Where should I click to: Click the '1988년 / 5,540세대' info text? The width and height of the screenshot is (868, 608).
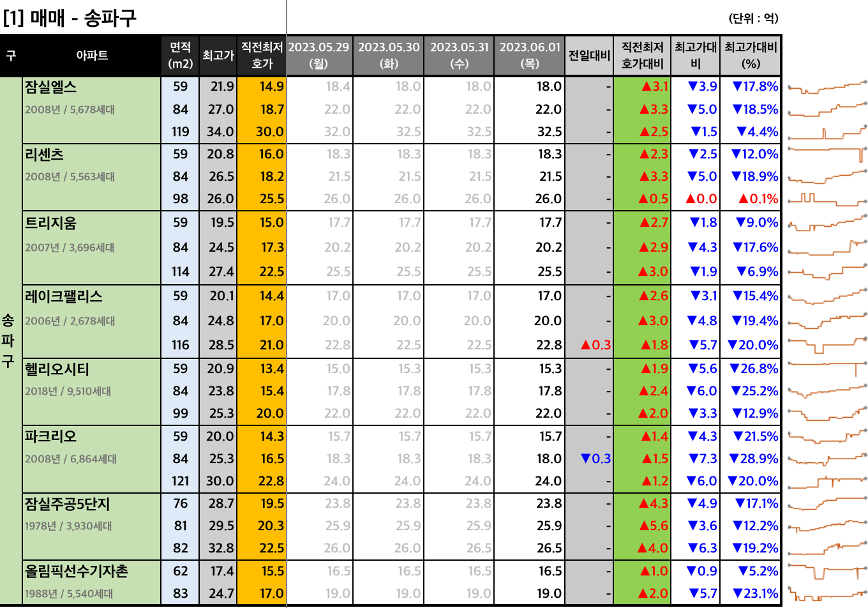tap(69, 594)
